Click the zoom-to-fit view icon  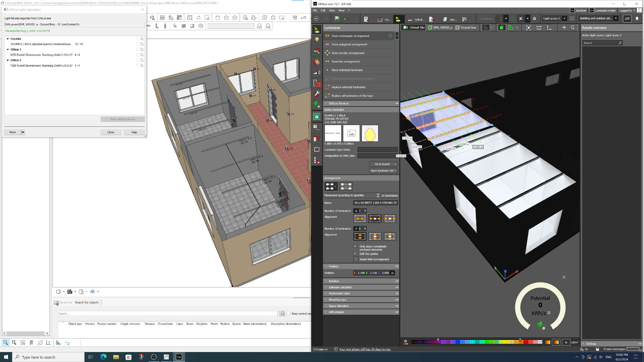point(528,28)
